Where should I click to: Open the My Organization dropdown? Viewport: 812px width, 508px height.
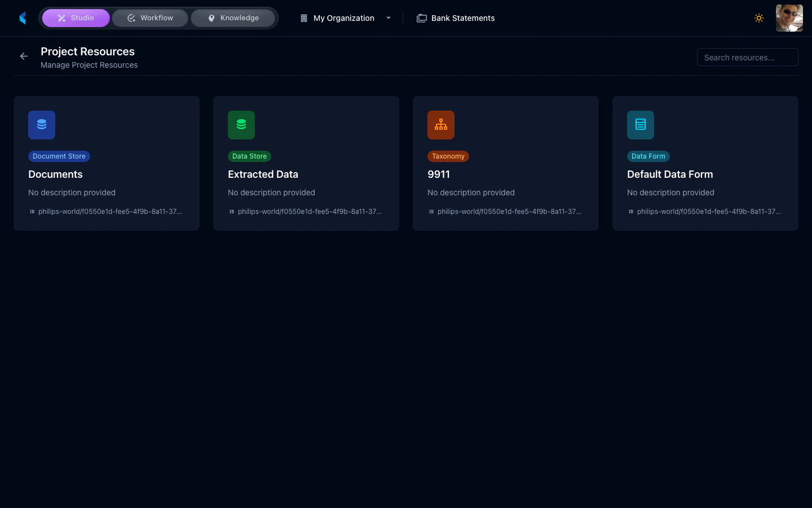point(389,18)
